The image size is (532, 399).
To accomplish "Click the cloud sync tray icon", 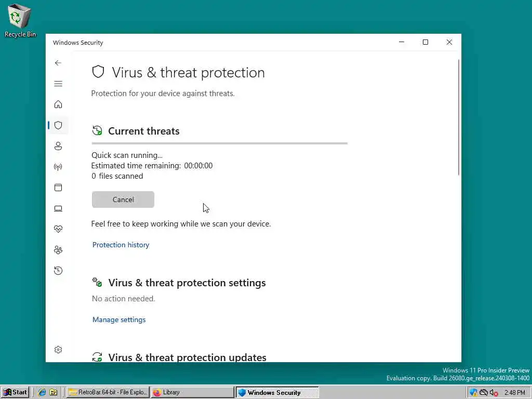I will pyautogui.click(x=484, y=393).
